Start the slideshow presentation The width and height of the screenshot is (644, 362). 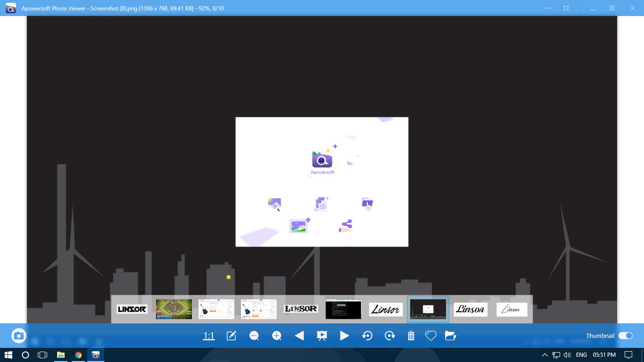point(322,336)
